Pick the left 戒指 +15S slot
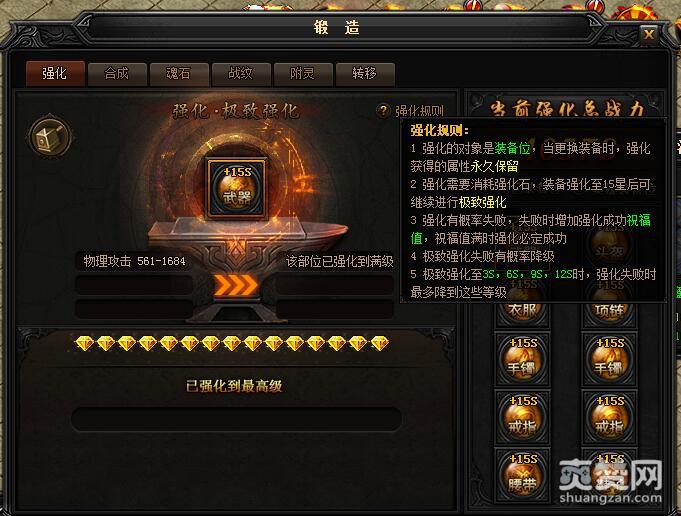The height and width of the screenshot is (516, 681). [523, 417]
